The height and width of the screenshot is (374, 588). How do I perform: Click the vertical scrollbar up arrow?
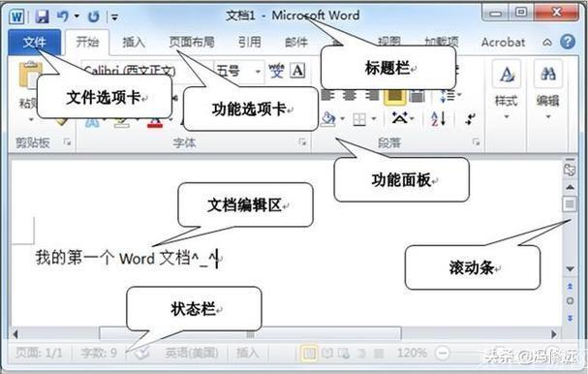pos(570,187)
